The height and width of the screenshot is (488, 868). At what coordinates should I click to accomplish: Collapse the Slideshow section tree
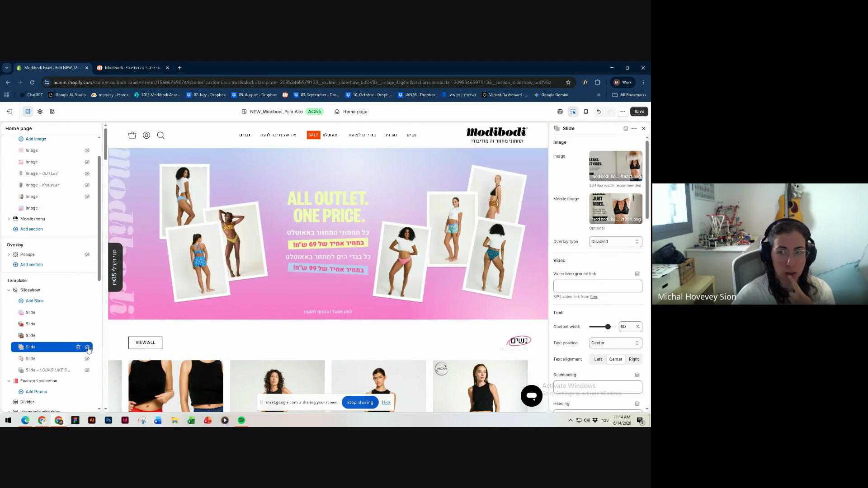pos(9,290)
